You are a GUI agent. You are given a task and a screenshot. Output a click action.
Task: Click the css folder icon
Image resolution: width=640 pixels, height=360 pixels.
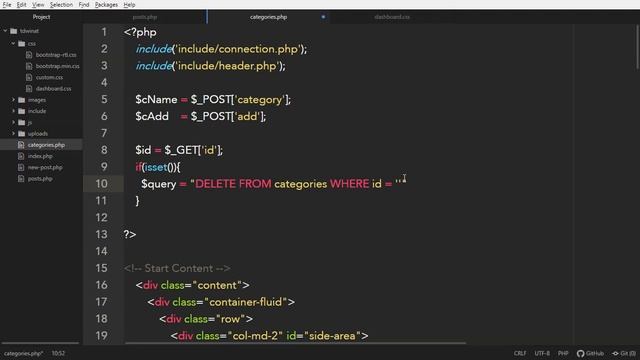coord(22,43)
